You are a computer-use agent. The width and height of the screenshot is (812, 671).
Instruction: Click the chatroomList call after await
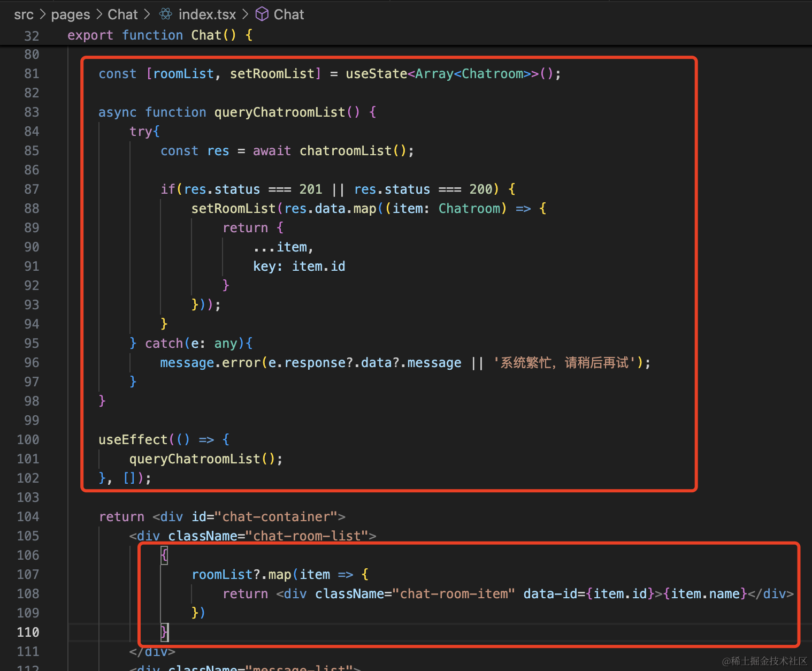345,151
